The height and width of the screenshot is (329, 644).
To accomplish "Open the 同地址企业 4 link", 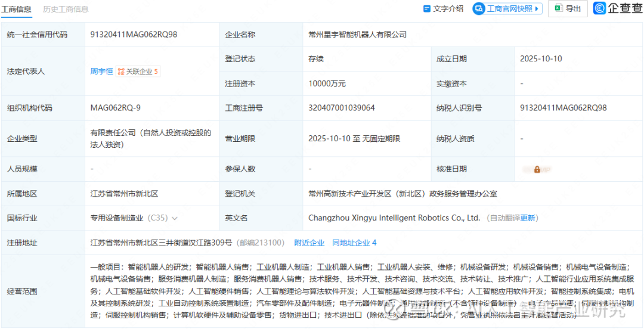I will point(354,243).
